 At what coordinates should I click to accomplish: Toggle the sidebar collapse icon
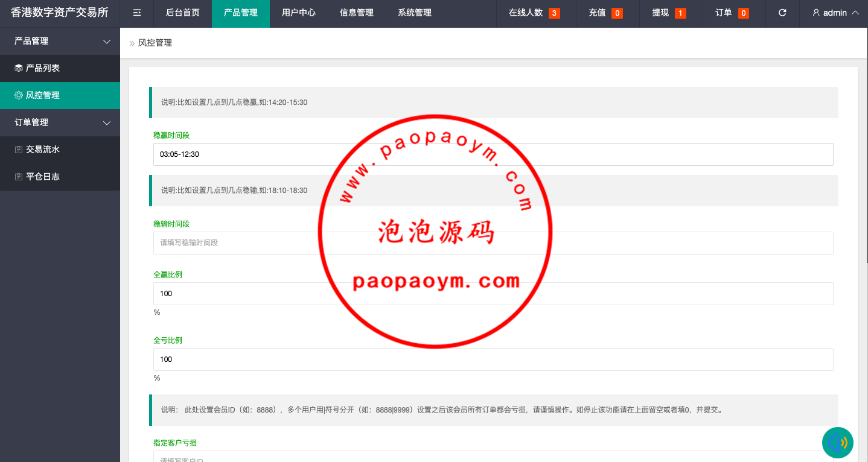[x=137, y=13]
